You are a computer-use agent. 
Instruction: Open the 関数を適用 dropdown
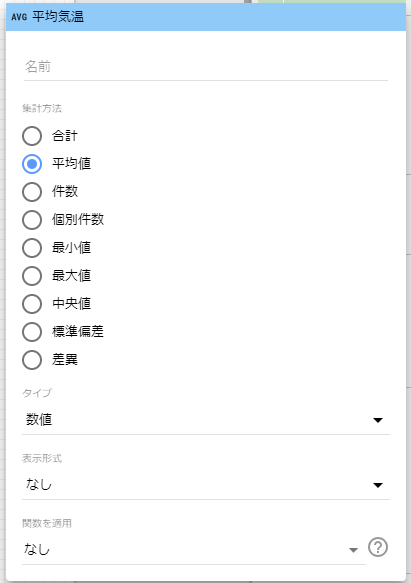[194, 550]
